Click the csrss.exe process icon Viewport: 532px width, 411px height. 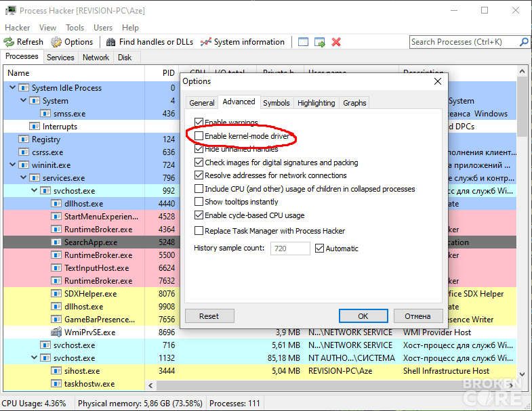point(24,152)
